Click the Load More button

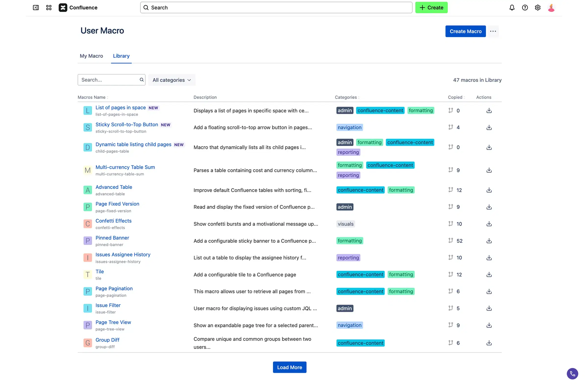[x=290, y=367]
